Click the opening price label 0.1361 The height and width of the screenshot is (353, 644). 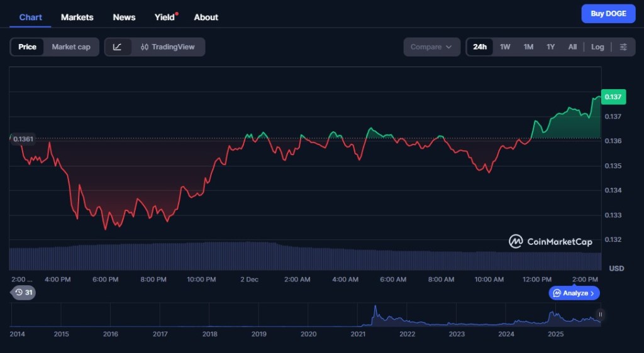click(x=23, y=139)
